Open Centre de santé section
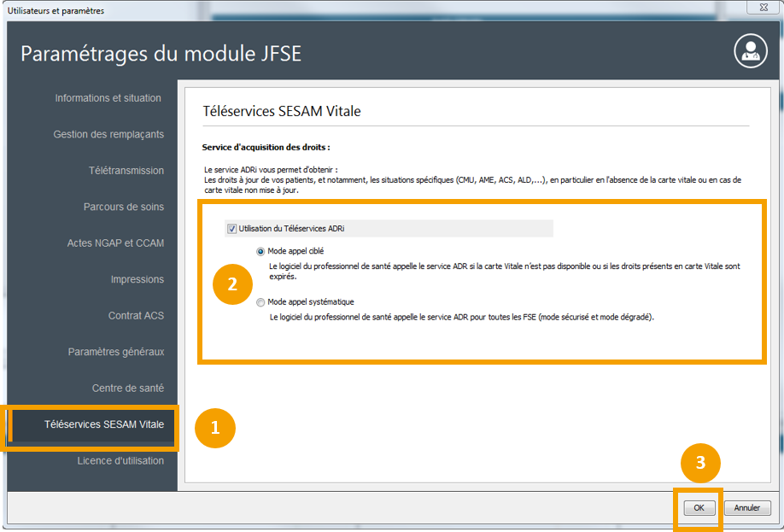 (128, 388)
